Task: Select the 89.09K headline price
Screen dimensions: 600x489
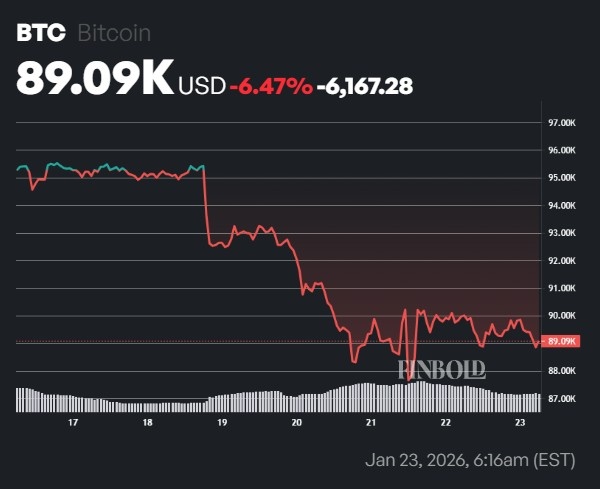Action: click(96, 79)
